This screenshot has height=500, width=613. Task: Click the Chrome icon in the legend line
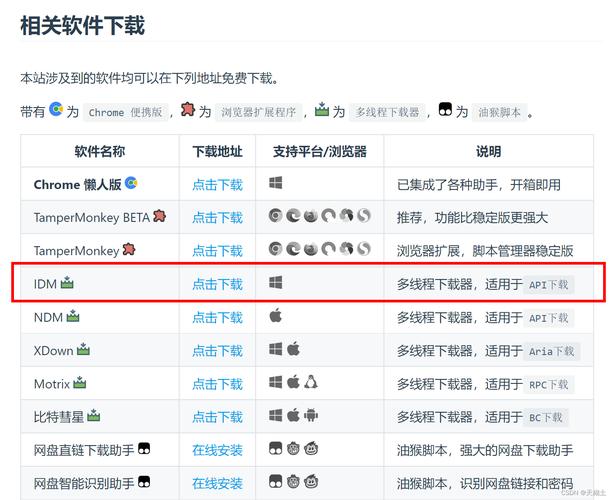(56, 109)
